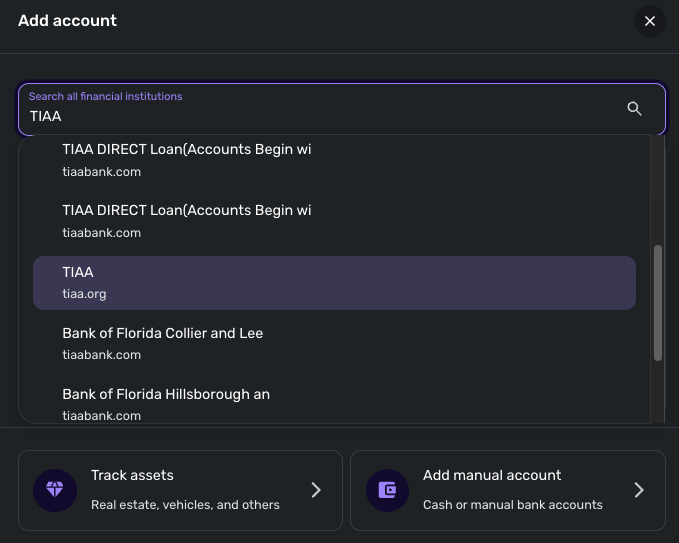
Task: Focus the financial institutions search field
Action: coord(320,116)
